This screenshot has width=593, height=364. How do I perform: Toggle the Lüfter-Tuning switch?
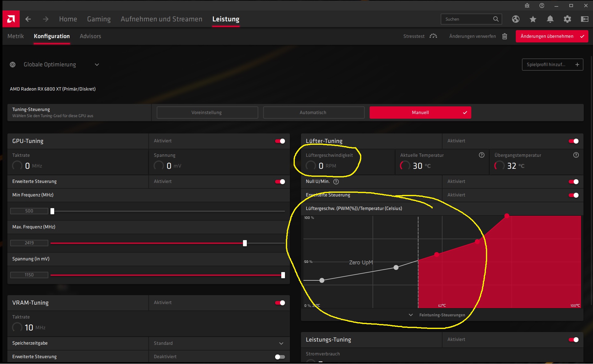tap(574, 141)
